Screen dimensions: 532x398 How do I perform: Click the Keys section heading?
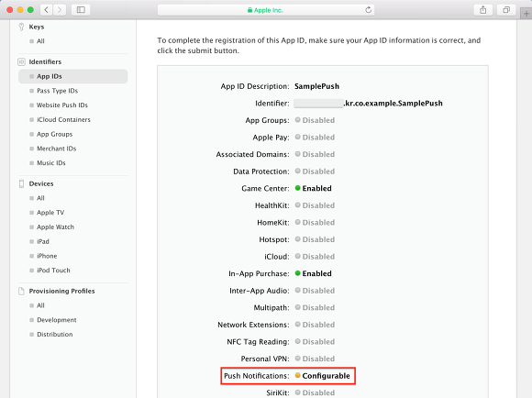(x=37, y=27)
